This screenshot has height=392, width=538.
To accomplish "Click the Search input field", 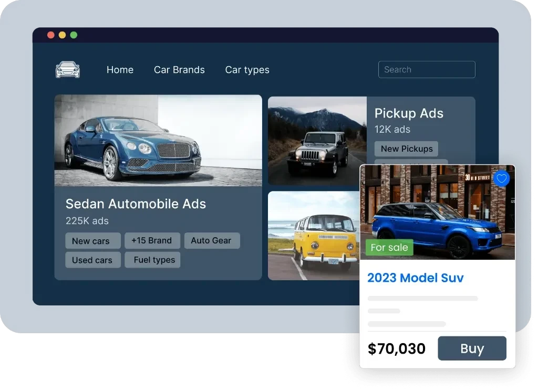I will 427,70.
